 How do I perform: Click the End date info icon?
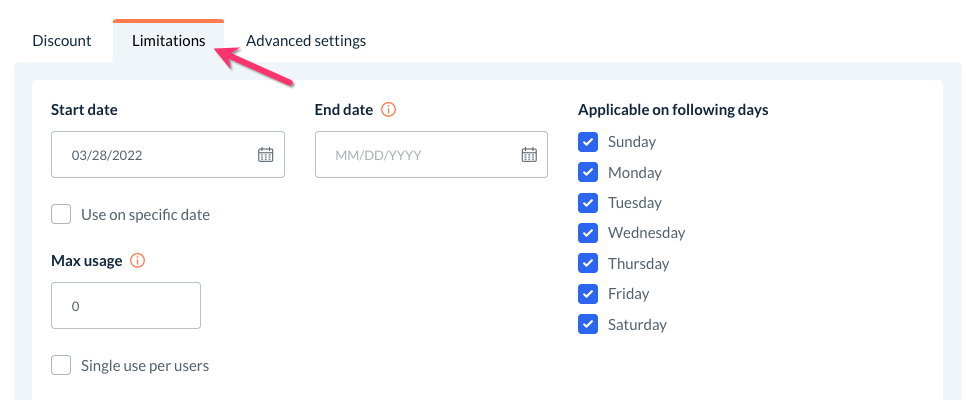[x=389, y=110]
